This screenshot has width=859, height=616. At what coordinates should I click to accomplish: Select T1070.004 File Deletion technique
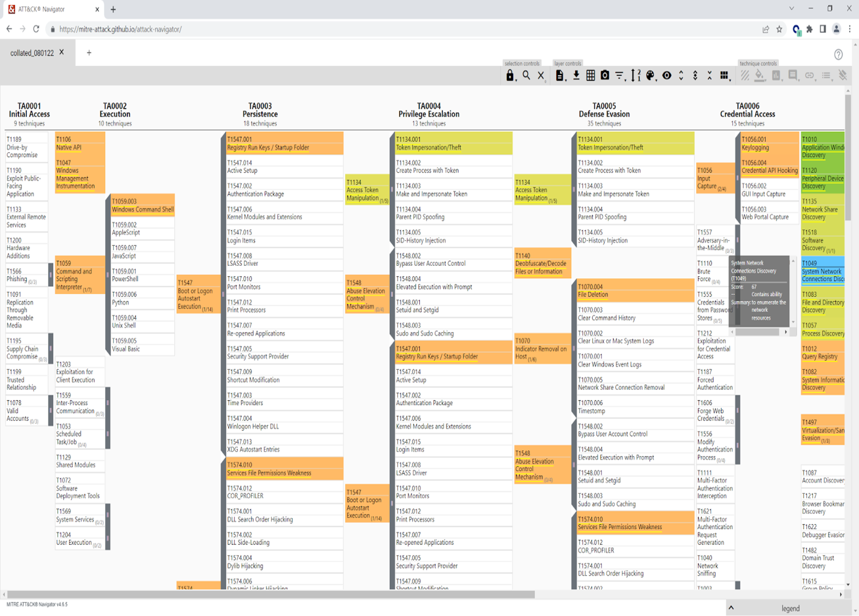635,290
